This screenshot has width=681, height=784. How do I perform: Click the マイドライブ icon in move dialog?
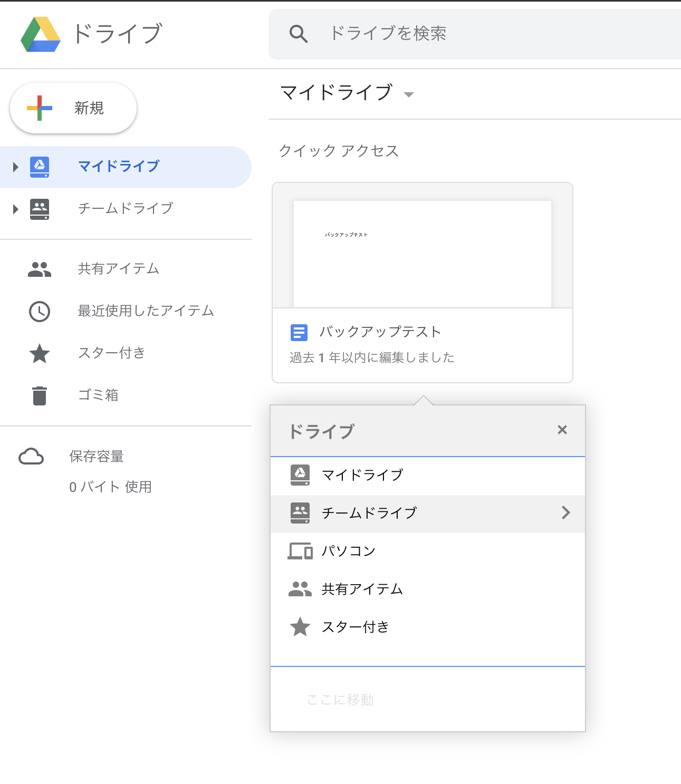pyautogui.click(x=300, y=475)
